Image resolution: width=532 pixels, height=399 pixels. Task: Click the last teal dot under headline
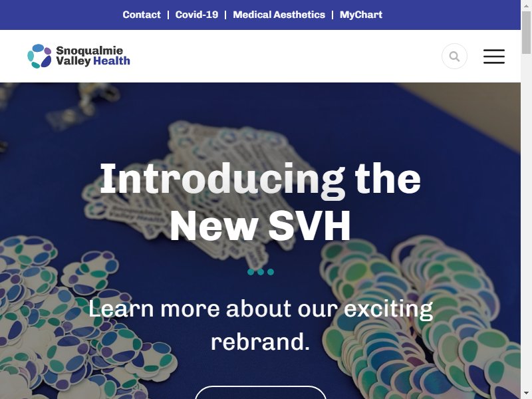(x=271, y=272)
